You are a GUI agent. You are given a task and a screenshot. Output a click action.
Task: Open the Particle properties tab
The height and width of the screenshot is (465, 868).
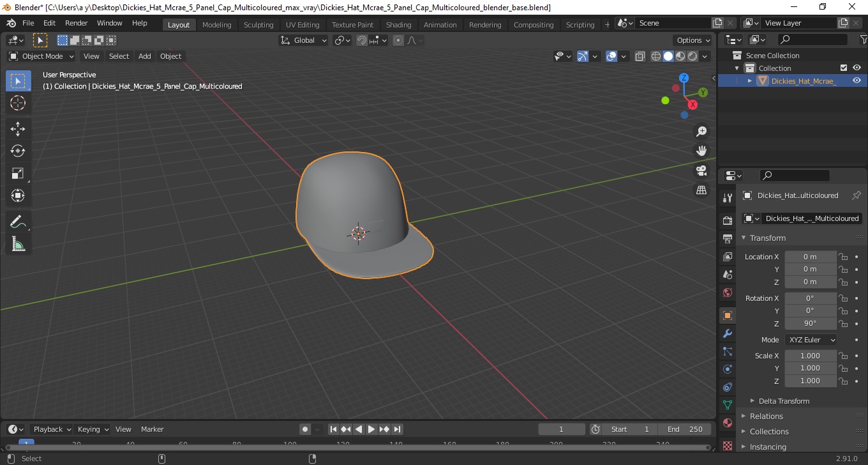point(727,351)
